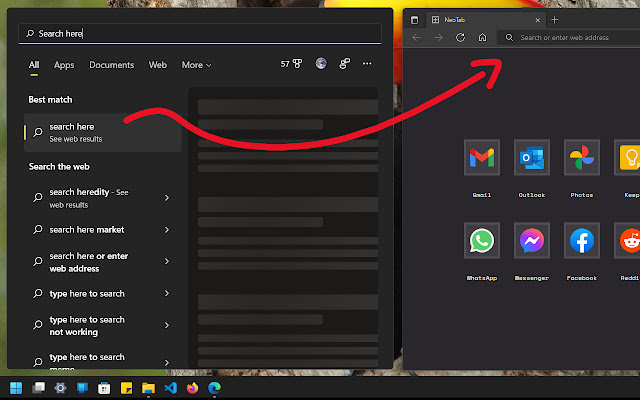This screenshot has width=640, height=400.
Task: Open the tab actions menu icon
Action: coord(414,20)
